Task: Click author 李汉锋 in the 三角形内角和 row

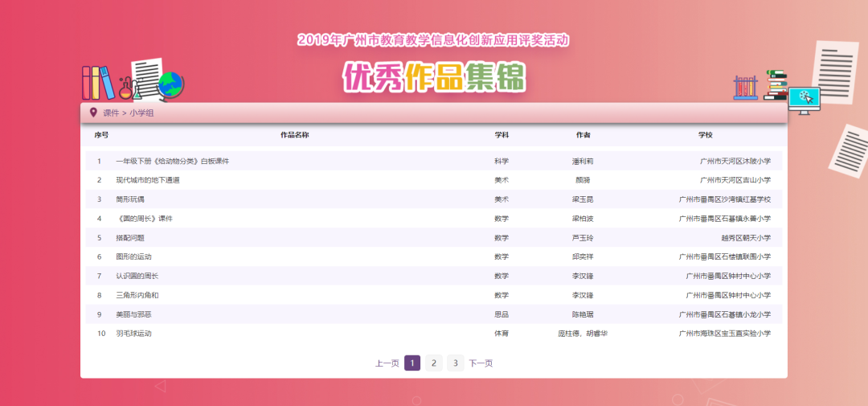Action: point(583,295)
